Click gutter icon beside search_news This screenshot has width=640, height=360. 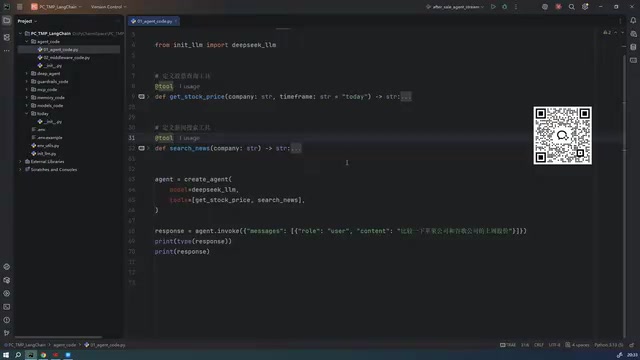[141, 148]
